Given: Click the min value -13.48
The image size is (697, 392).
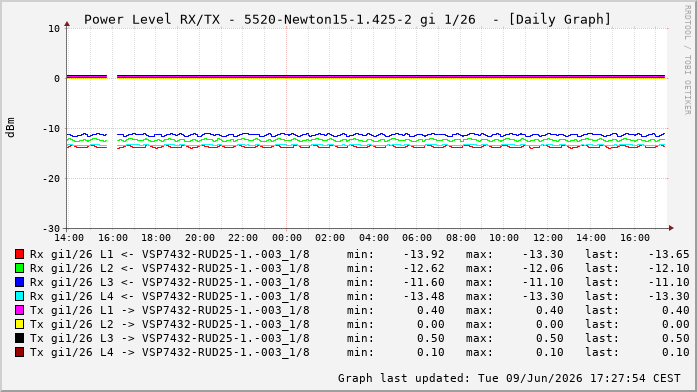Looking at the screenshot, I should pos(424,296).
